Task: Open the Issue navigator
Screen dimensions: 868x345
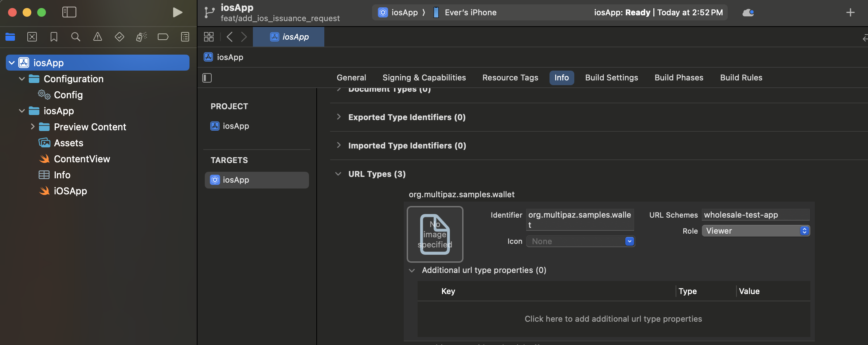Action: click(98, 37)
